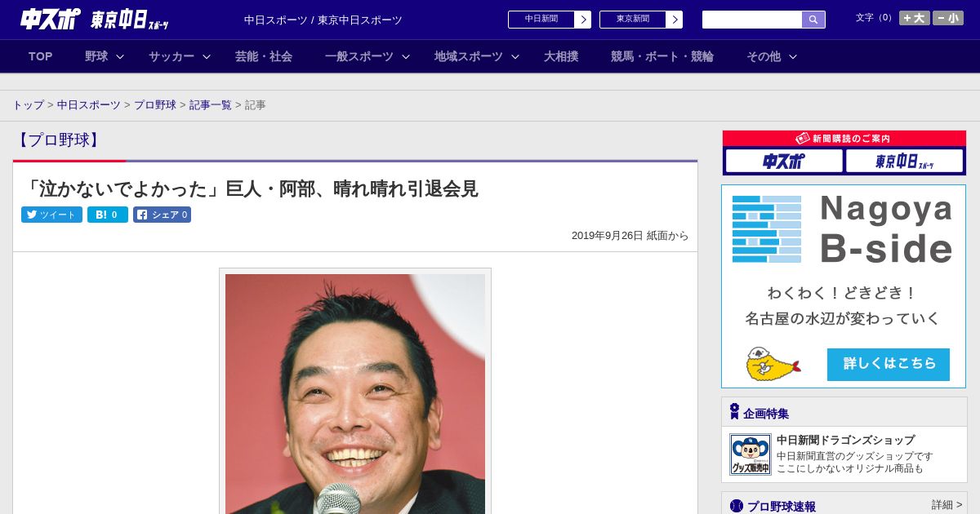Decrease text size with 小 button
The width and height of the screenshot is (980, 514).
click(x=948, y=18)
